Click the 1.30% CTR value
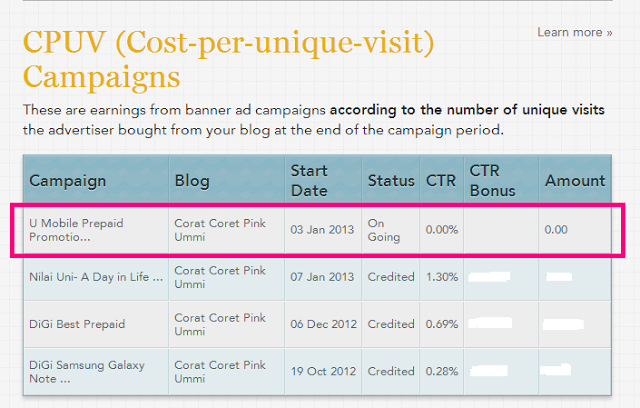The height and width of the screenshot is (408, 640). [x=441, y=276]
